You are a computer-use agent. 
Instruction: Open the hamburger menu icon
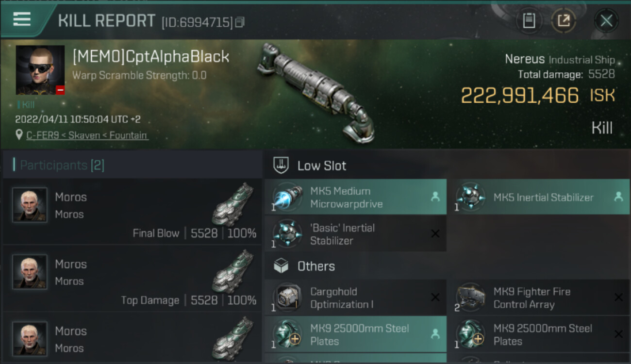point(22,19)
